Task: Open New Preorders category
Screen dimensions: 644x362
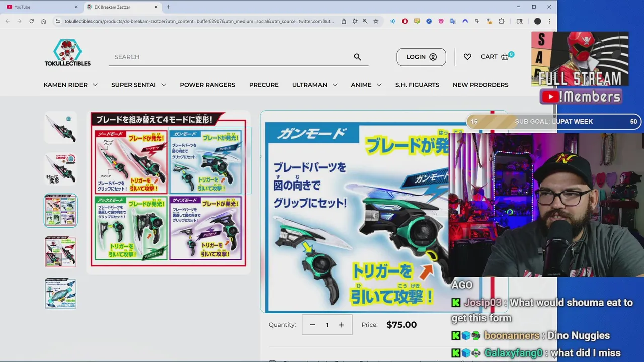Action: tap(480, 85)
